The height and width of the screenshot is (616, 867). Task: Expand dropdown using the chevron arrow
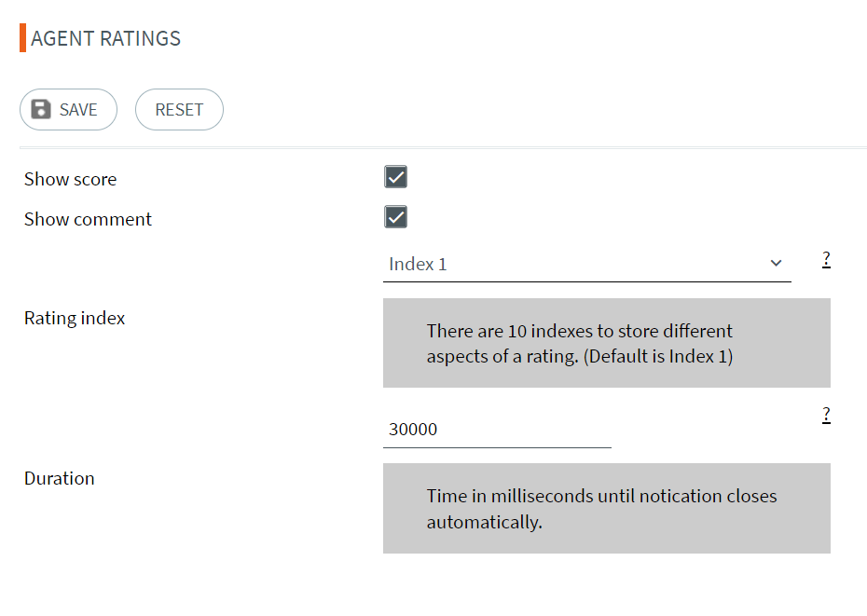(777, 263)
